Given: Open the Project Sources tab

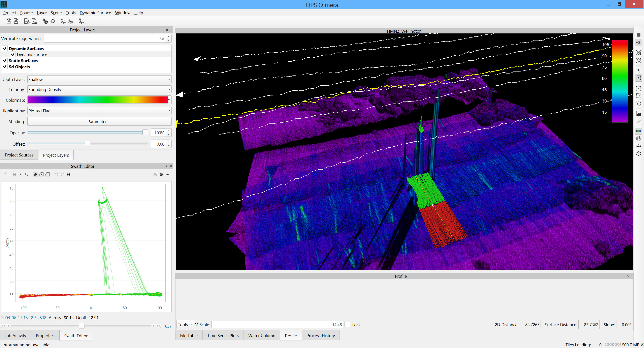Looking at the screenshot, I should pyautogui.click(x=19, y=155).
